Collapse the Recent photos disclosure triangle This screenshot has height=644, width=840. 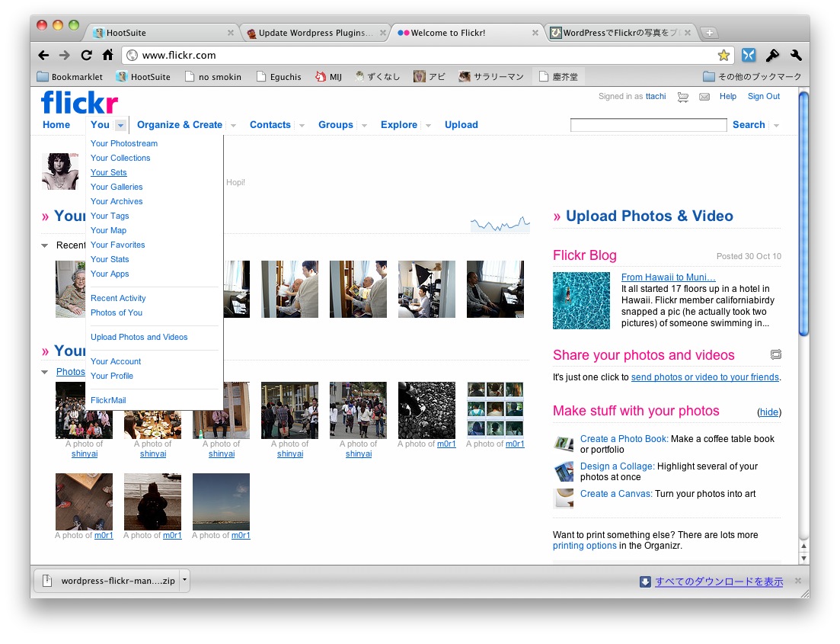[x=45, y=245]
